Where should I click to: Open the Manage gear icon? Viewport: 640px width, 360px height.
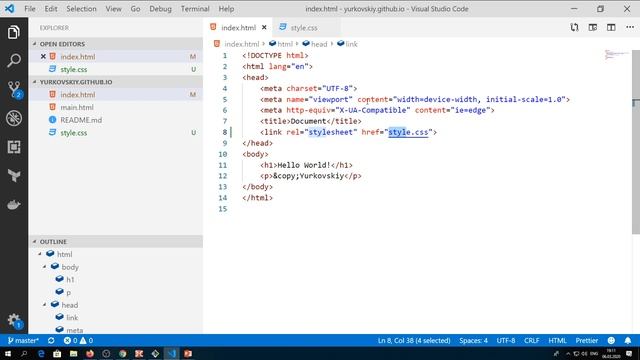[14, 321]
